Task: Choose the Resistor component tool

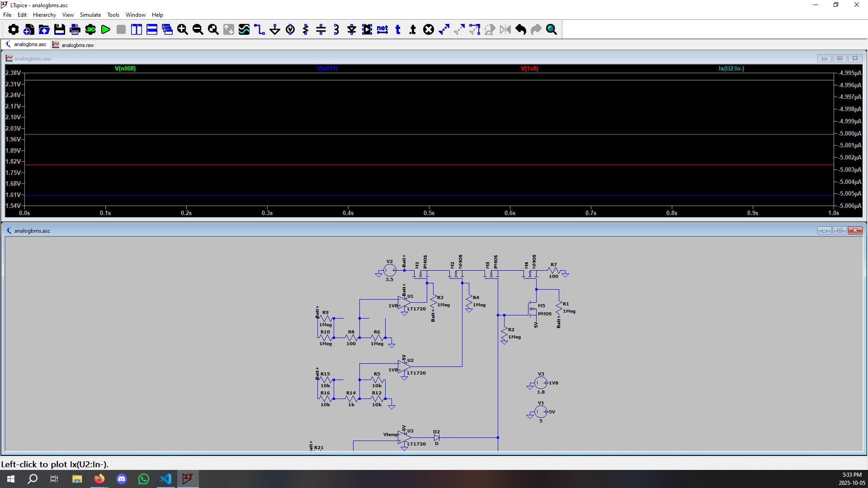Action: (306, 30)
